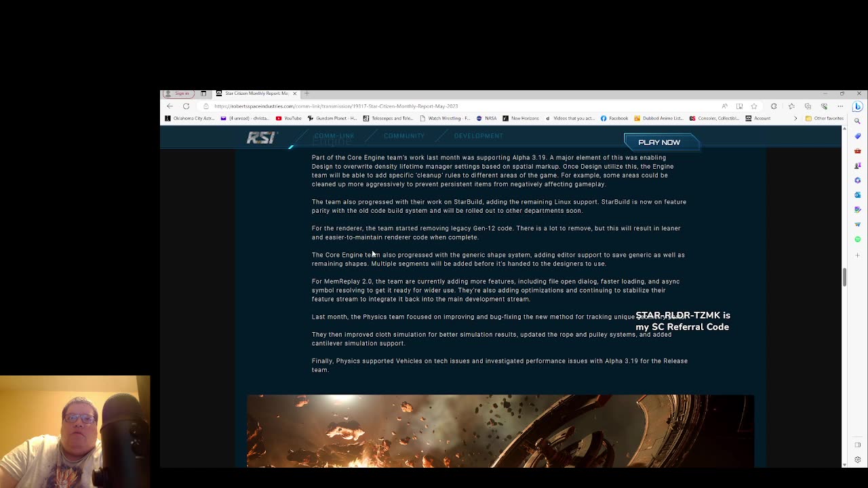This screenshot has width=868, height=488.
Task: Open the COMMUNITY nav menu
Action: (x=404, y=136)
